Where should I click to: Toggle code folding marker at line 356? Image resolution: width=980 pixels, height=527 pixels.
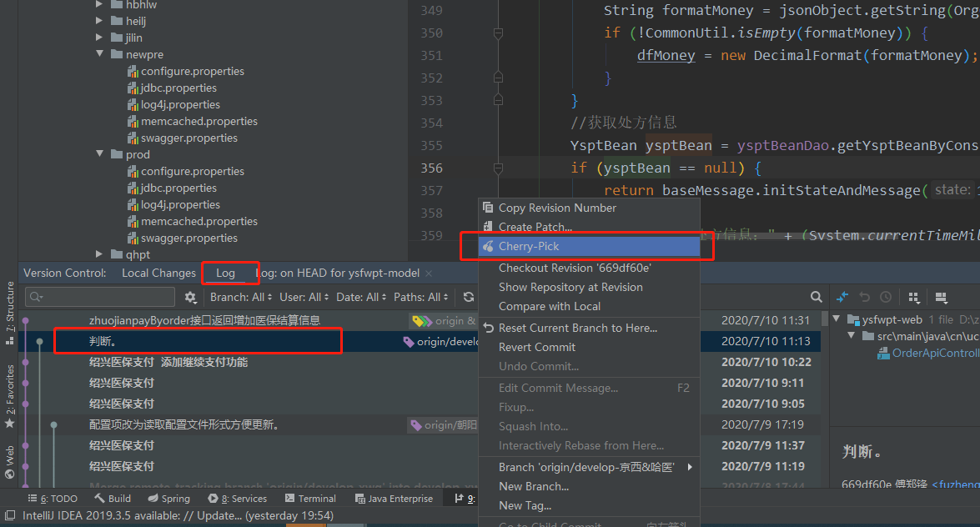(x=498, y=168)
